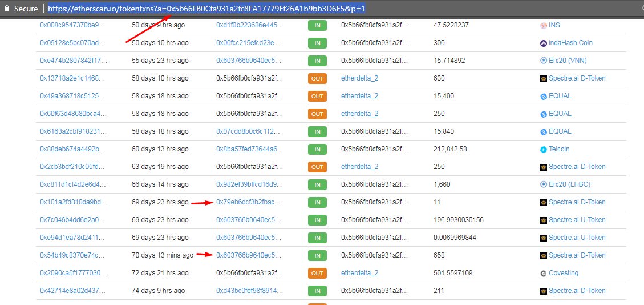Click the age '60 days 13 hrs ago'

click(160, 149)
